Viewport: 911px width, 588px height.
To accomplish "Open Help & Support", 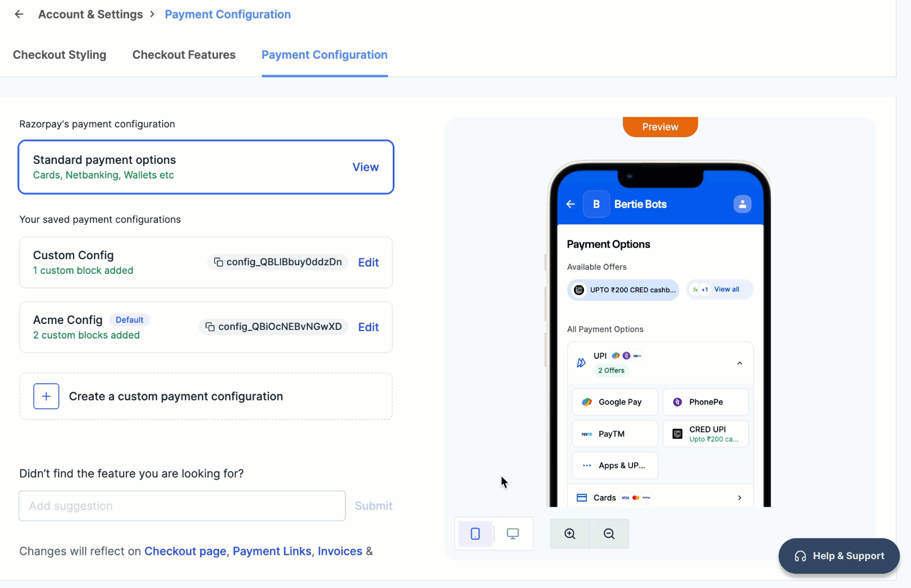I will 839,556.
